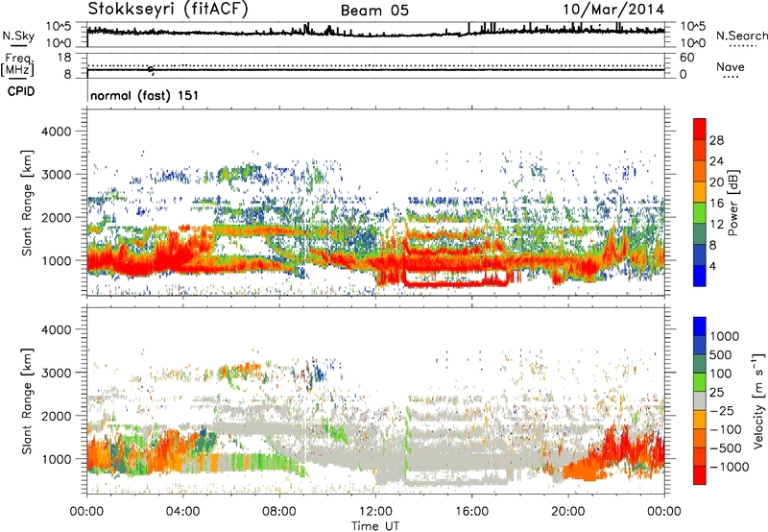Select the '60' tick on the Nave axis
This screenshot has height=532, width=768.
tap(686, 58)
